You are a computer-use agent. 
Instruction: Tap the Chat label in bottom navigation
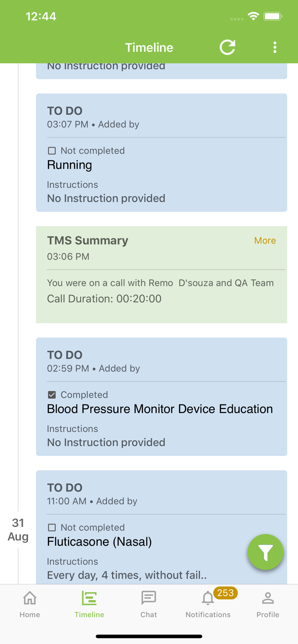(x=149, y=615)
